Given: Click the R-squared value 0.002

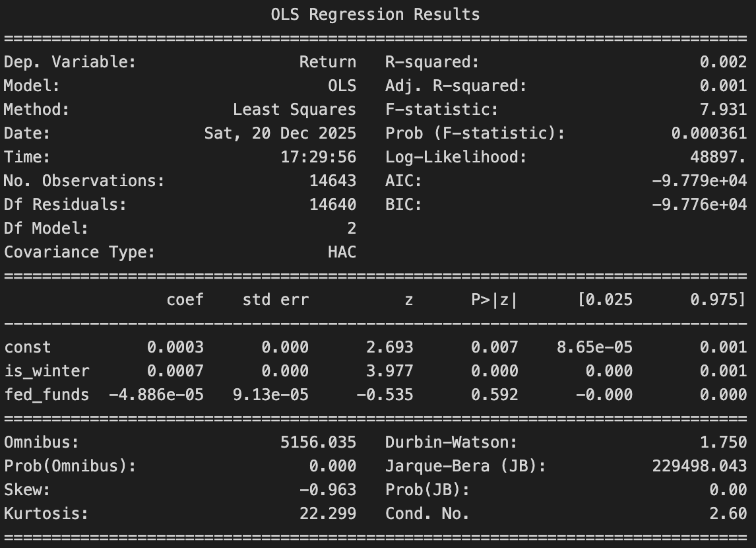Looking at the screenshot, I should coord(723,62).
